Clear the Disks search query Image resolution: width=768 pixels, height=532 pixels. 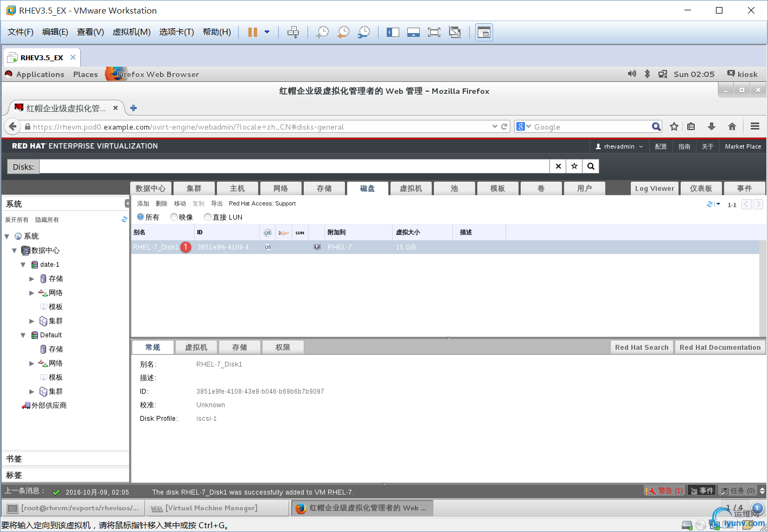[x=558, y=166]
